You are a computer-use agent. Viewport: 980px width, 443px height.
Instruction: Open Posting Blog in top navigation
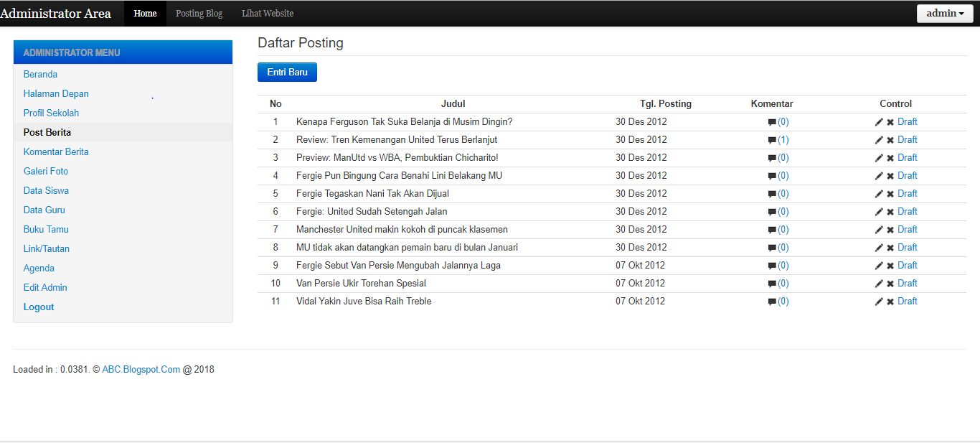pyautogui.click(x=199, y=14)
